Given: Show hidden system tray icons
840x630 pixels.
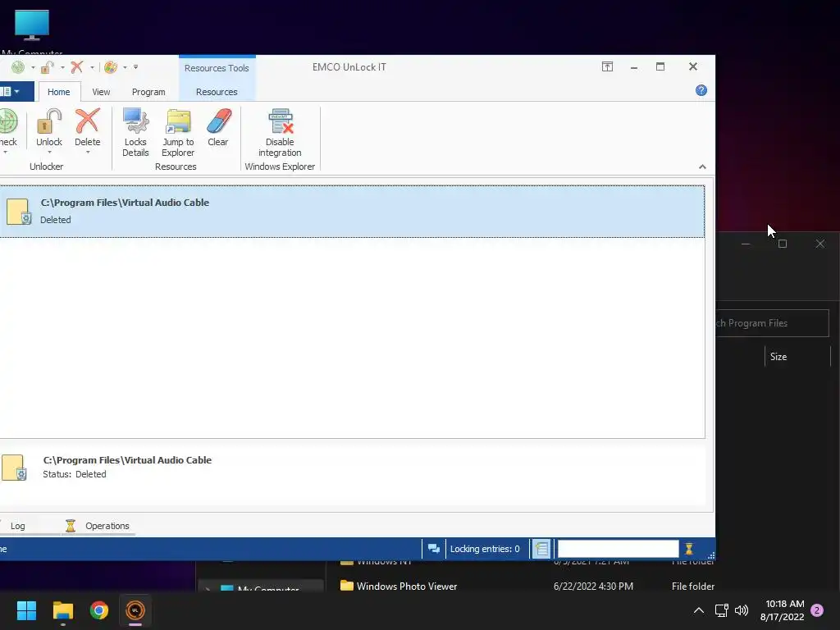Looking at the screenshot, I should 699,610.
